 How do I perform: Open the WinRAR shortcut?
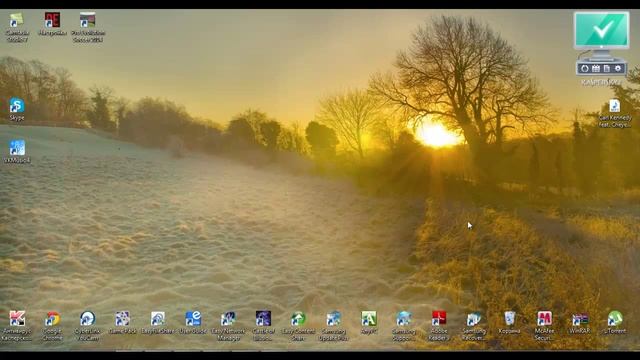coord(580,322)
